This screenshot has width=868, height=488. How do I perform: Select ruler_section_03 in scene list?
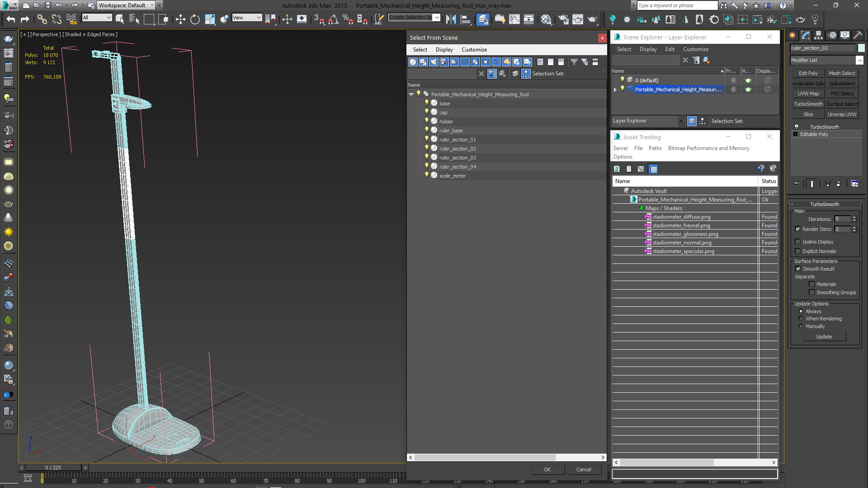[458, 158]
